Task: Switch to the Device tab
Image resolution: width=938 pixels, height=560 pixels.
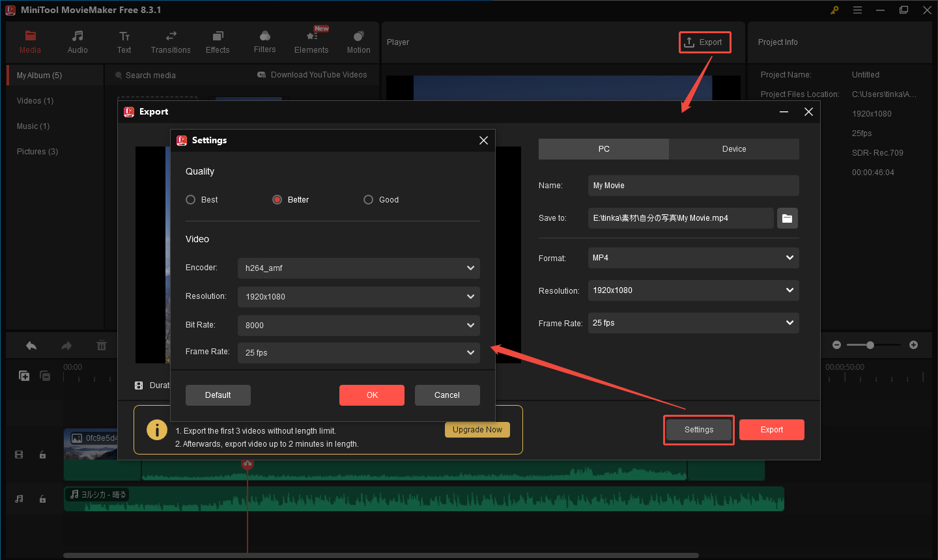Action: tap(733, 148)
